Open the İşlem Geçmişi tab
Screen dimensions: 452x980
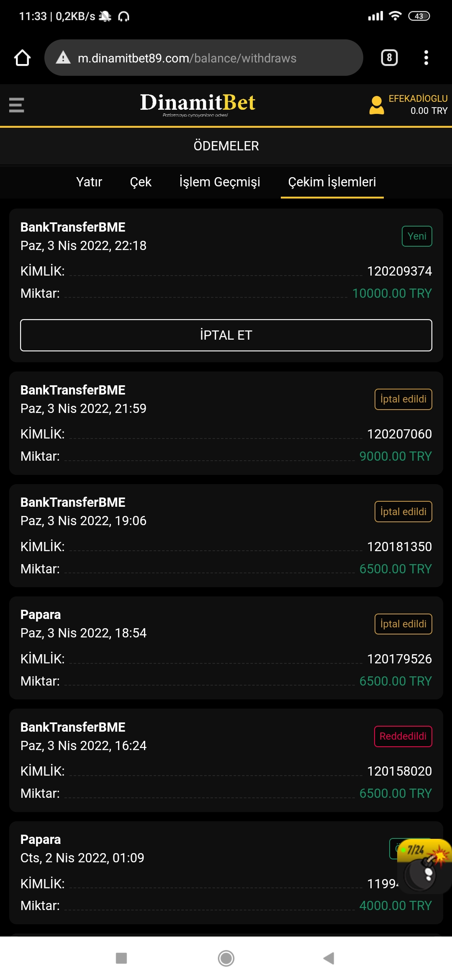220,182
